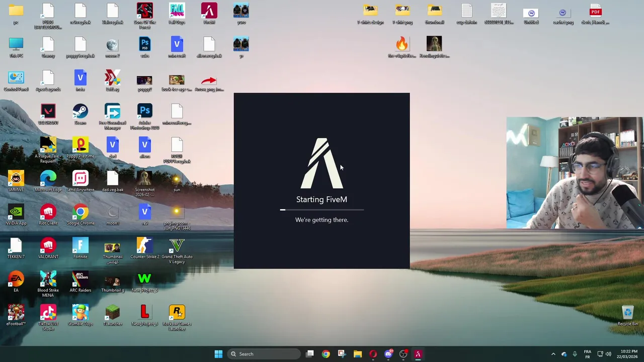Select the dad.veg.bak file
The image size is (644, 362).
point(112,182)
